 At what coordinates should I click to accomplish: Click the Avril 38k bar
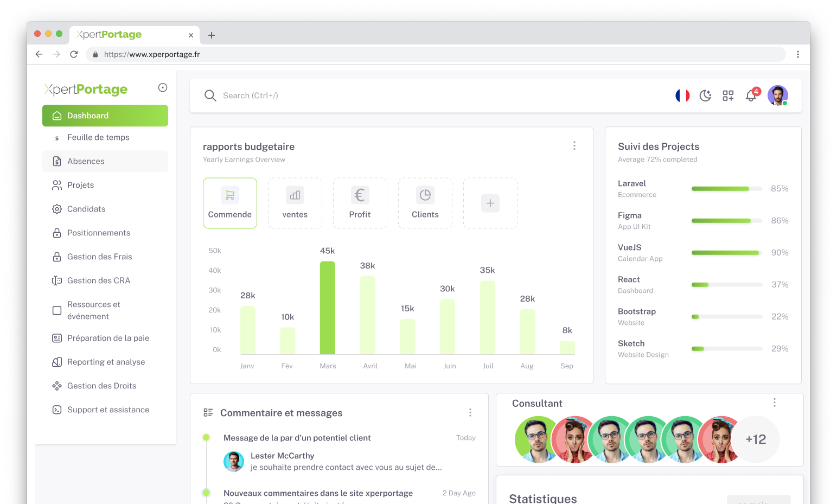tap(368, 315)
